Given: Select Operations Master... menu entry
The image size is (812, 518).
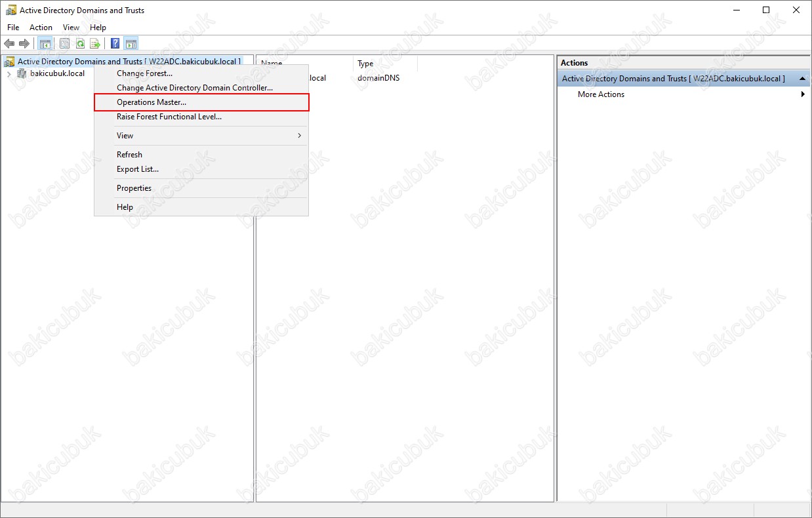Looking at the screenshot, I should (x=201, y=102).
